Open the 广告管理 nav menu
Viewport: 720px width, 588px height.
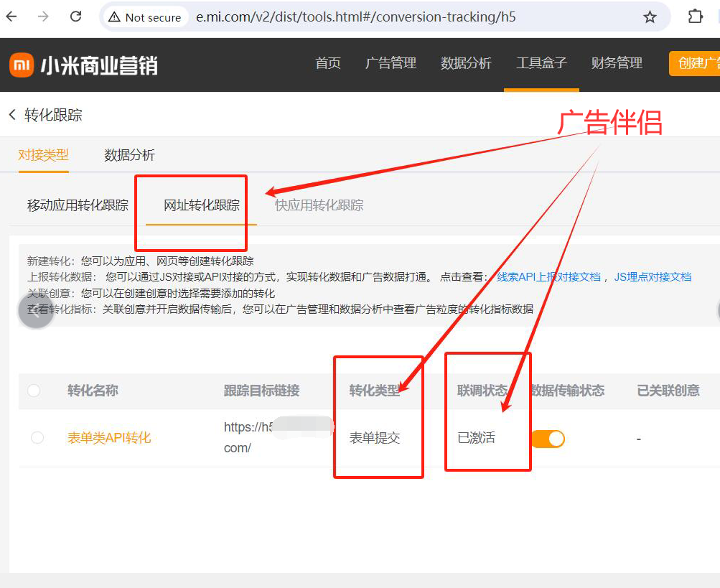[x=391, y=63]
